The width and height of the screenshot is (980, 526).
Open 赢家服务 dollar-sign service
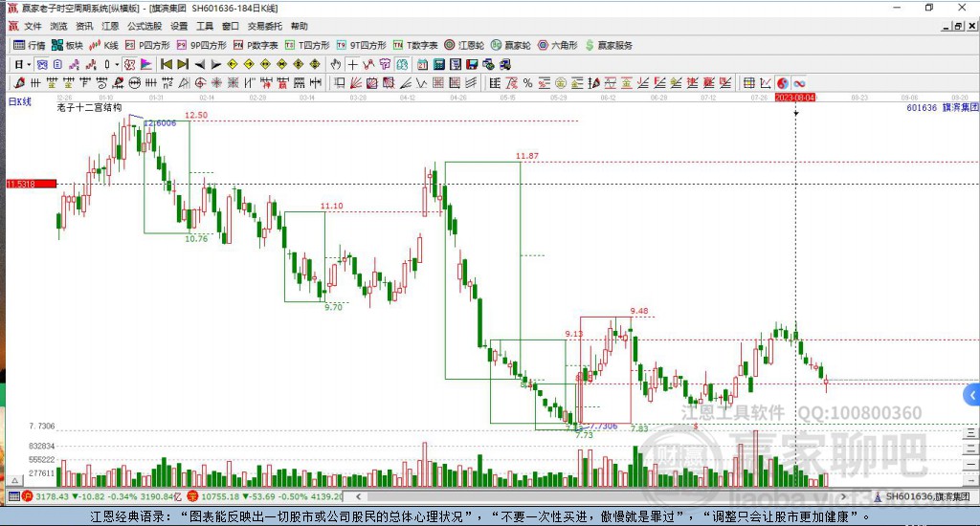click(x=609, y=45)
